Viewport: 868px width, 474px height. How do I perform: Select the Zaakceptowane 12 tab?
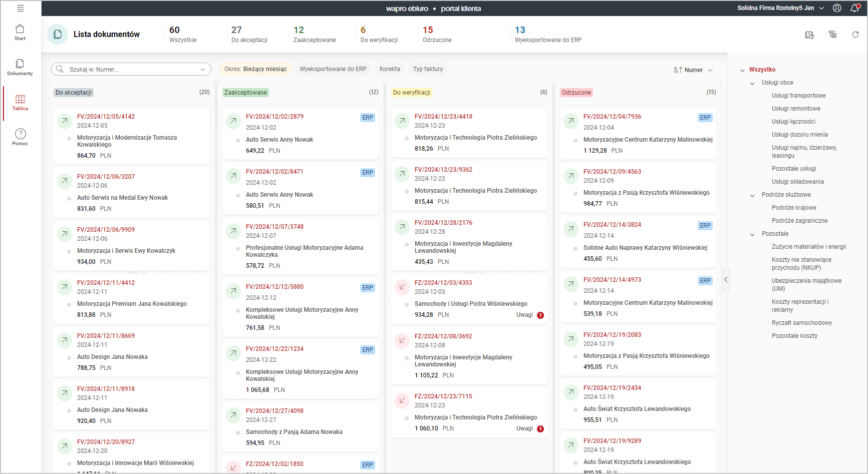(315, 35)
